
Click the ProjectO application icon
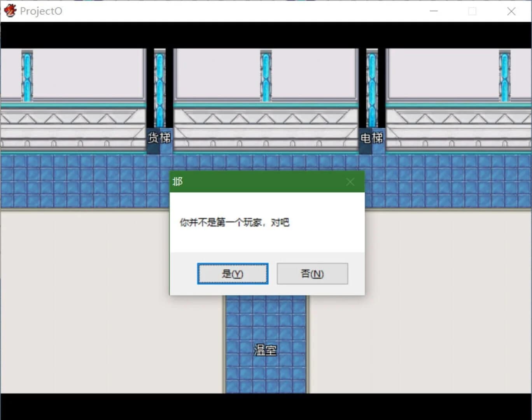pos(10,10)
